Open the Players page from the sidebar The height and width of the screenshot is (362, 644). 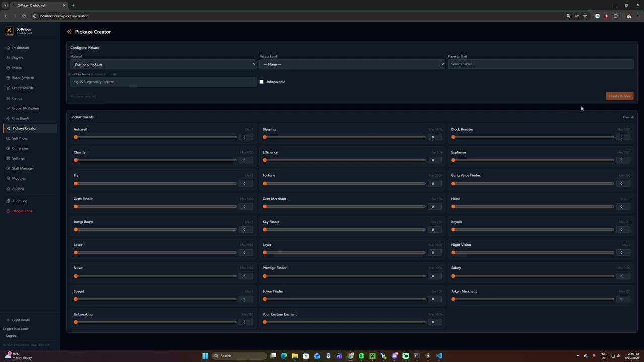pos(30,58)
